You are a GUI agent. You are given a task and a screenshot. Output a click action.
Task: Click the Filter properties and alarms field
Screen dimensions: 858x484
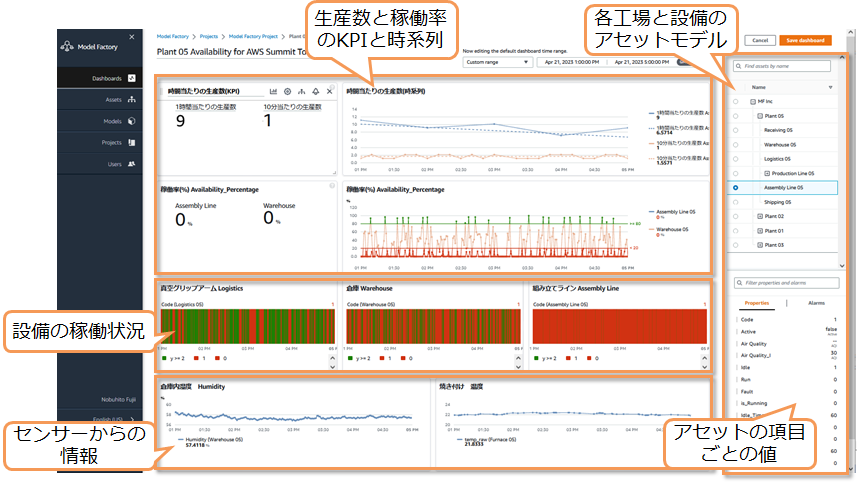coord(787,283)
